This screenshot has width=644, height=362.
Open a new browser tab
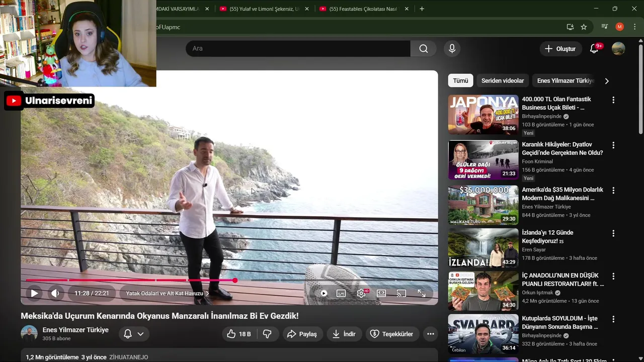pyautogui.click(x=422, y=9)
